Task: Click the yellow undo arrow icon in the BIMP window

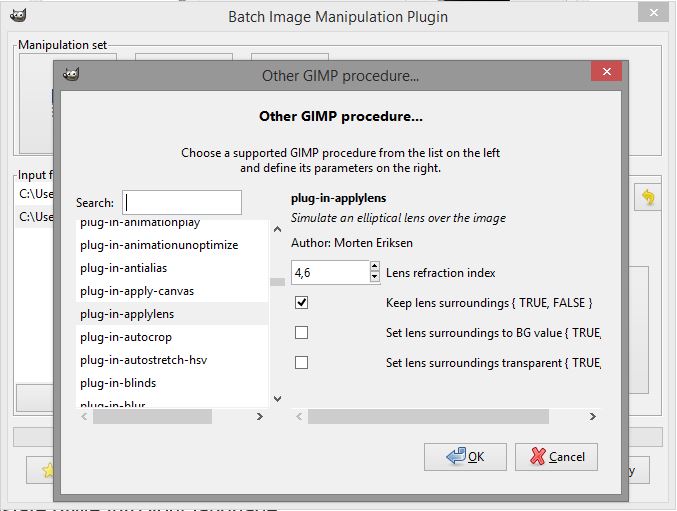Action: point(648,197)
